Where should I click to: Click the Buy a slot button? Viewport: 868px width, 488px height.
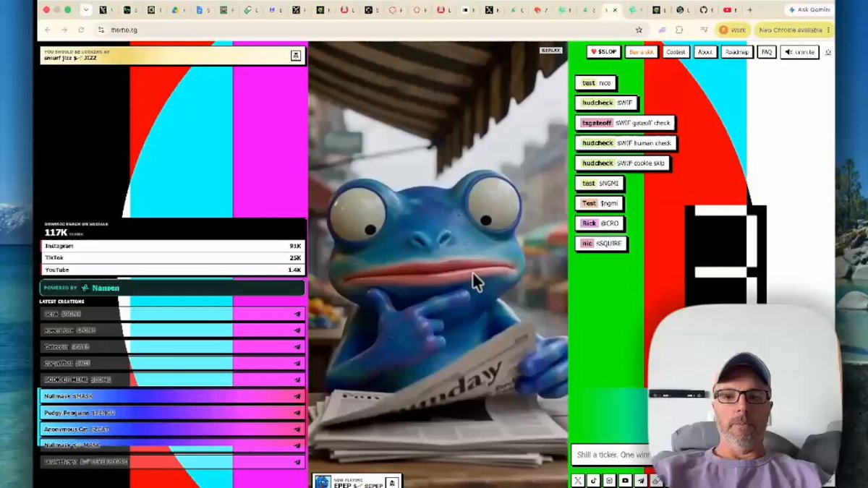[642, 52]
